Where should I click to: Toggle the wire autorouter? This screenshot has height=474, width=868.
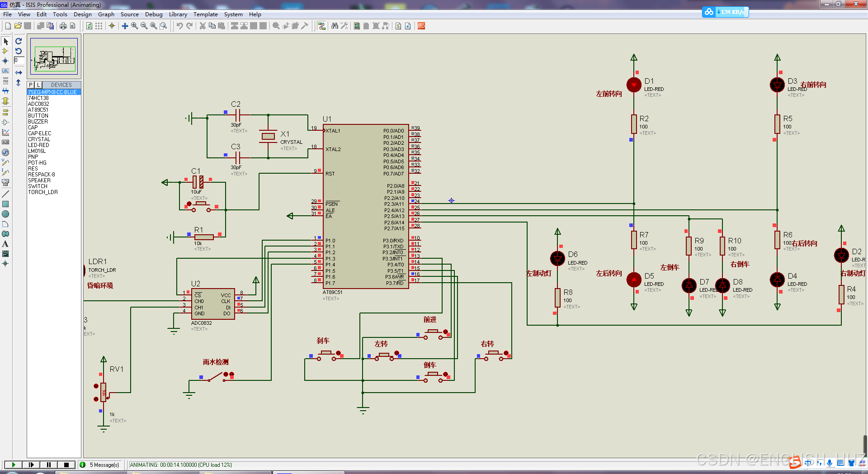(321, 26)
